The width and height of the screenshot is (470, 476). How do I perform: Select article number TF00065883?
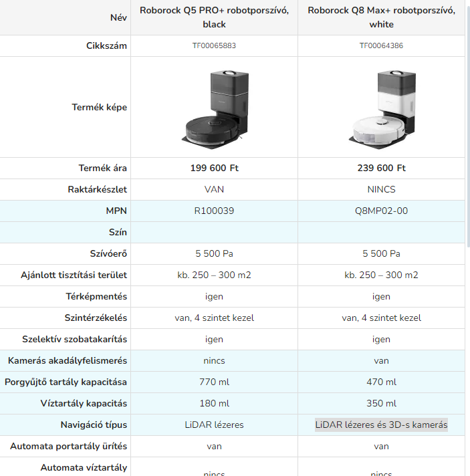[215, 45]
